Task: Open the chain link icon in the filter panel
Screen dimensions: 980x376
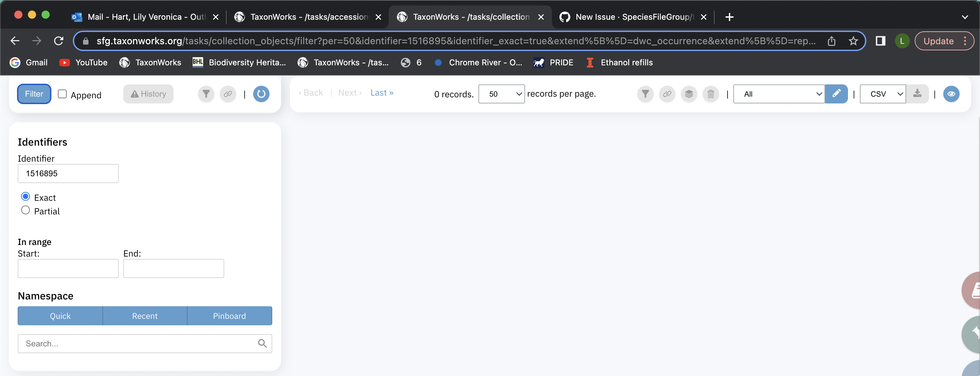Action: (x=228, y=94)
